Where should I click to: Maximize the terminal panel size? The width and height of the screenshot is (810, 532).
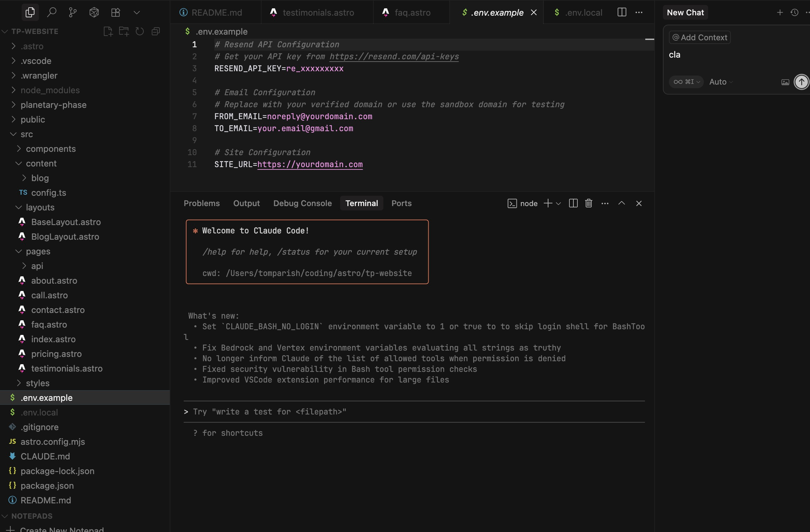(621, 203)
